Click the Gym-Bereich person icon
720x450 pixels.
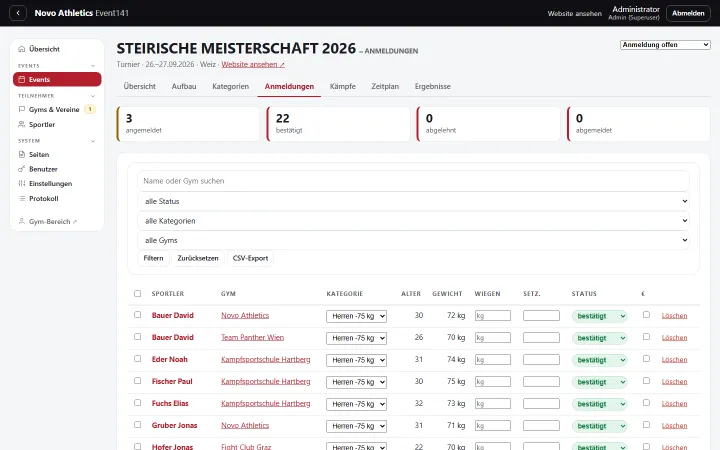click(x=22, y=221)
